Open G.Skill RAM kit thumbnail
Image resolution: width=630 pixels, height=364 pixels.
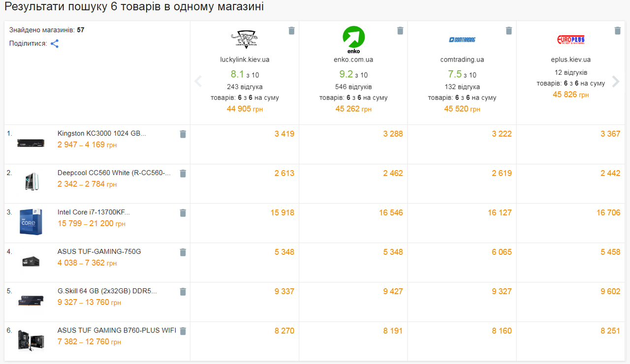pyautogui.click(x=31, y=301)
